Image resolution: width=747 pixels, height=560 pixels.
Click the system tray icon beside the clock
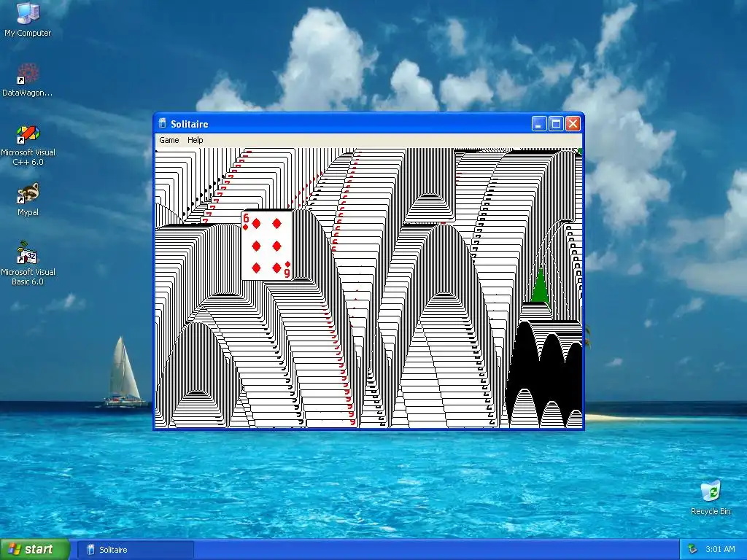tap(693, 550)
